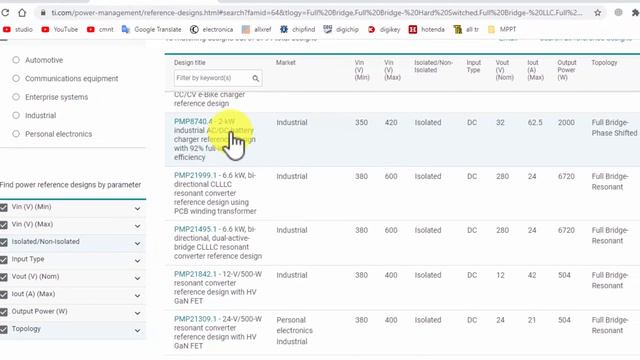Expand the Output Power (W) filter chevron
Image resolution: width=640 pixels, height=360 pixels.
tap(137, 313)
